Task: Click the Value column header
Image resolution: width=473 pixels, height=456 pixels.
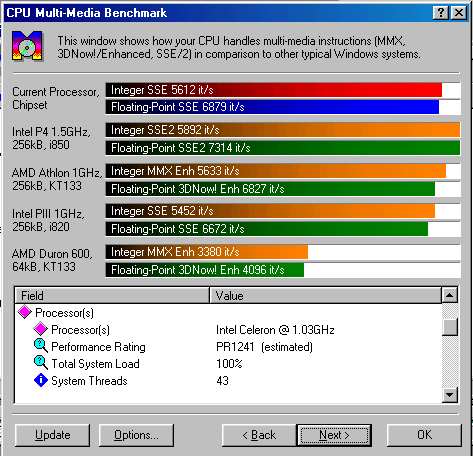Action: 325,295
